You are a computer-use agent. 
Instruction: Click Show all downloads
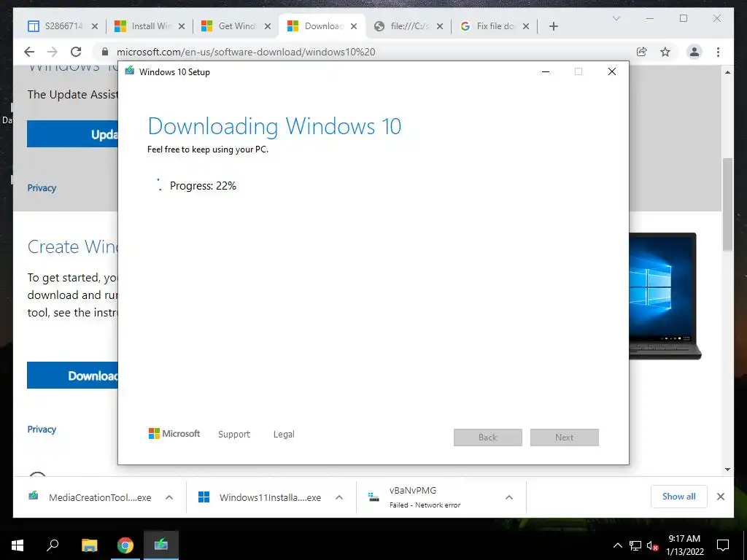pyautogui.click(x=679, y=497)
